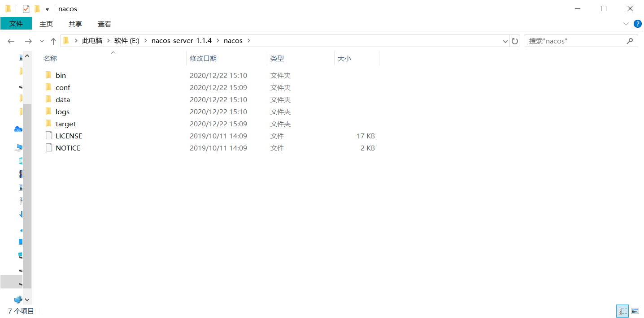
Task: Open Help with the blue question icon
Action: tap(638, 24)
